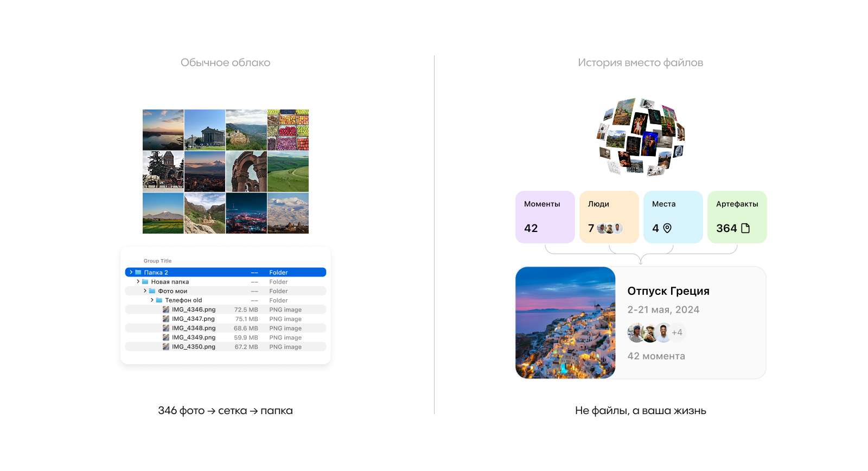Click the Group Title column header
The height and width of the screenshot is (471, 868).
pos(157,261)
